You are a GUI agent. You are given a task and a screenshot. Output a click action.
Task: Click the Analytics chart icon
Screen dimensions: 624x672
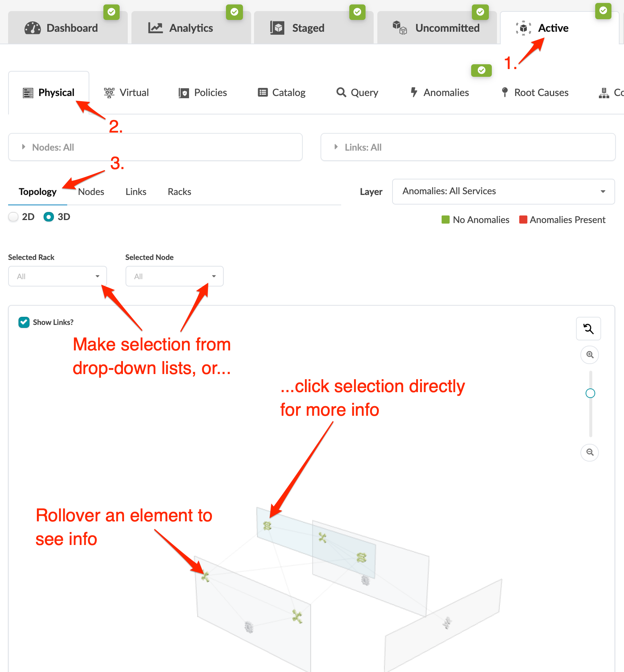pyautogui.click(x=155, y=28)
